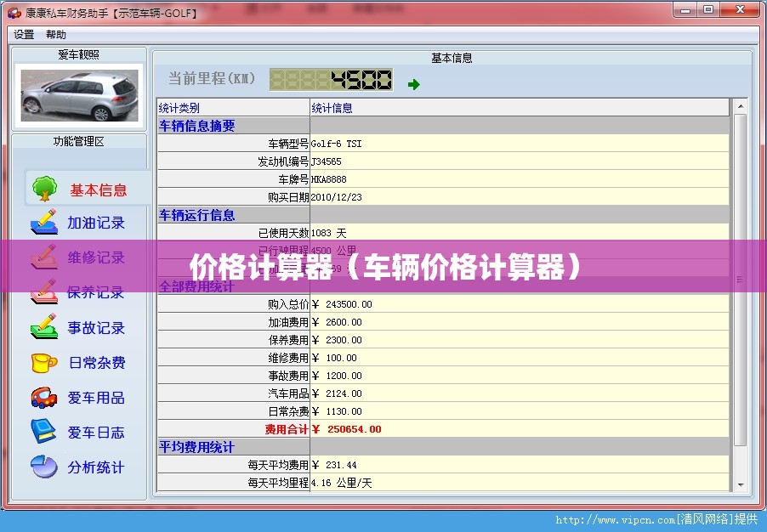Click the 维修记录 icon
This screenshot has width=767, height=532.
[44, 258]
